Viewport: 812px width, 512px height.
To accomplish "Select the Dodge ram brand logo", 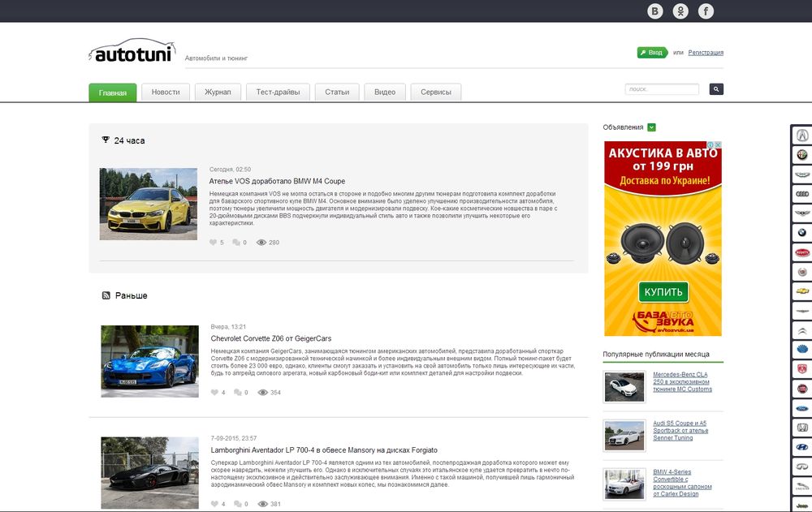I will (802, 369).
